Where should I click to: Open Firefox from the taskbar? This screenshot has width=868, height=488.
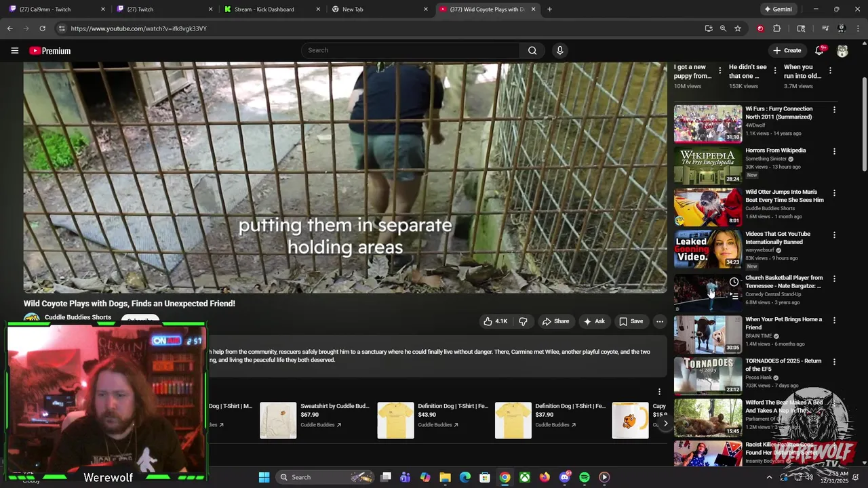click(x=545, y=477)
